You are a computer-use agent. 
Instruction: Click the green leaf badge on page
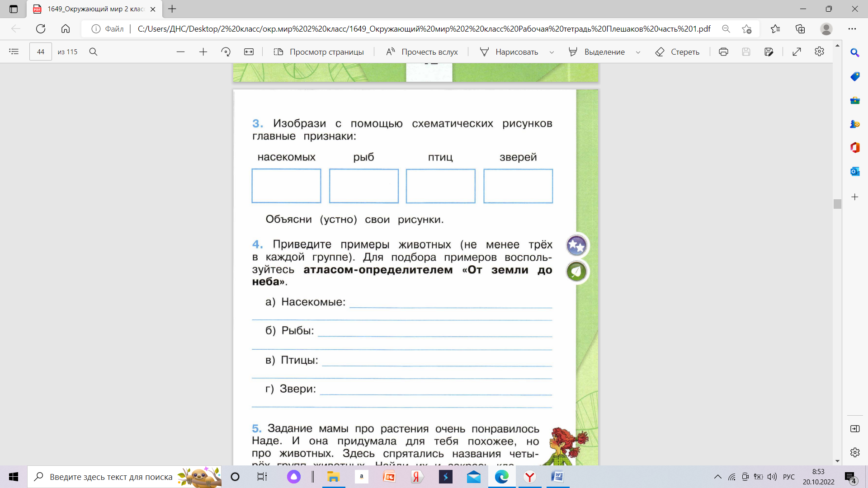point(576,272)
